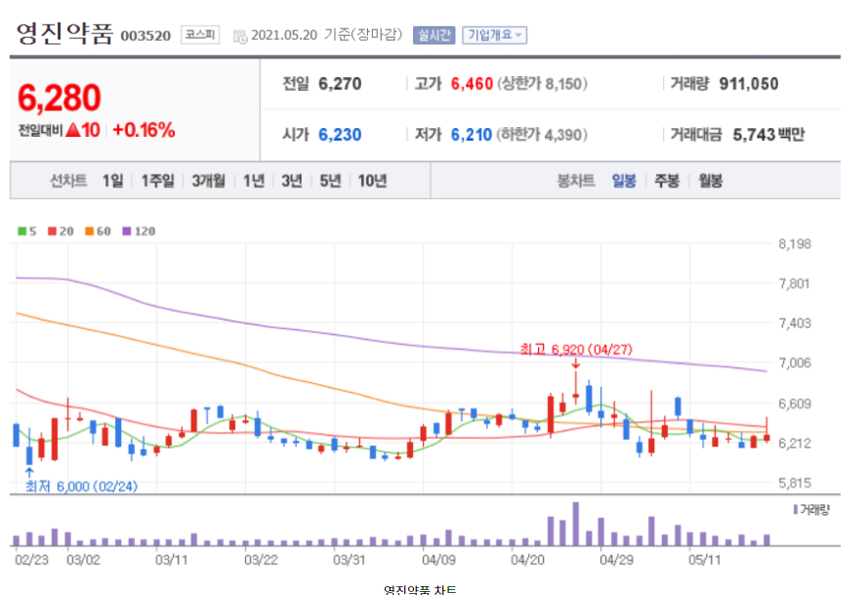Select the 3년 line chart tab

click(x=292, y=181)
